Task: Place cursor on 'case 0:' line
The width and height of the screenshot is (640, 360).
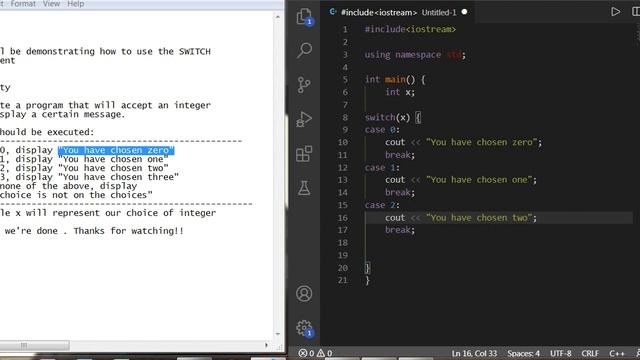Action: 382,130
